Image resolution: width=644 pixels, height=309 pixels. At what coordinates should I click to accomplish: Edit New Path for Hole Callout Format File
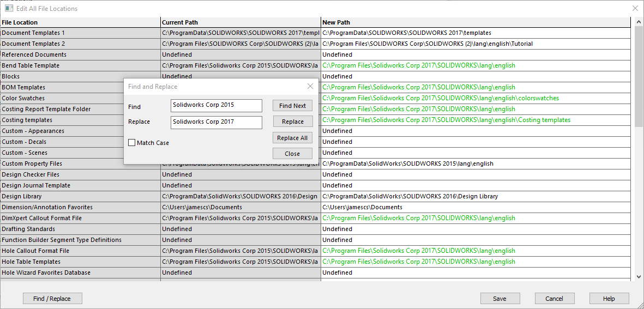click(476, 251)
